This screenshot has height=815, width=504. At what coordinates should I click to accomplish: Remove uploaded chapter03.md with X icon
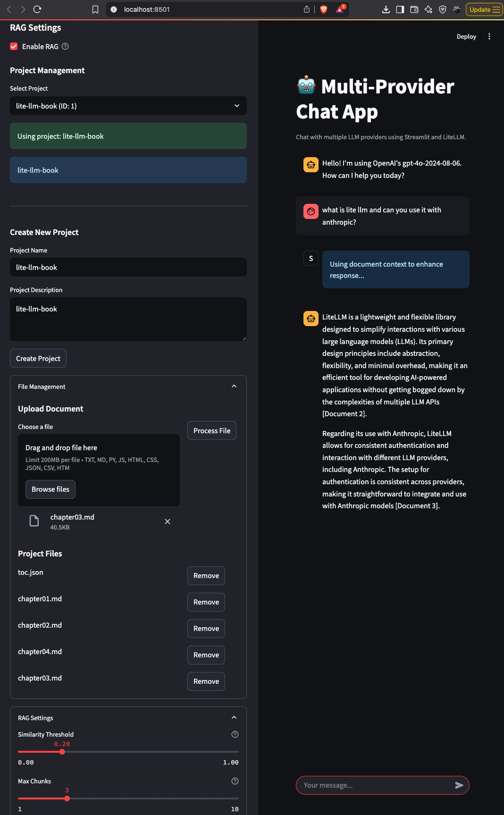point(168,521)
